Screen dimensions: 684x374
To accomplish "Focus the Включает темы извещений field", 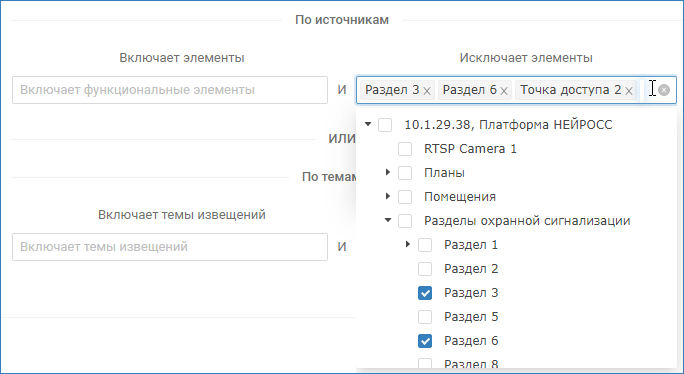I will coord(170,247).
